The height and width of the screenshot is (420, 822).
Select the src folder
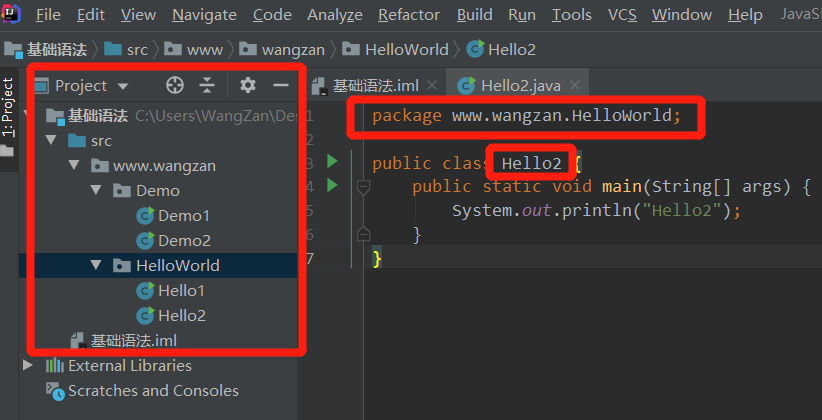(x=101, y=141)
